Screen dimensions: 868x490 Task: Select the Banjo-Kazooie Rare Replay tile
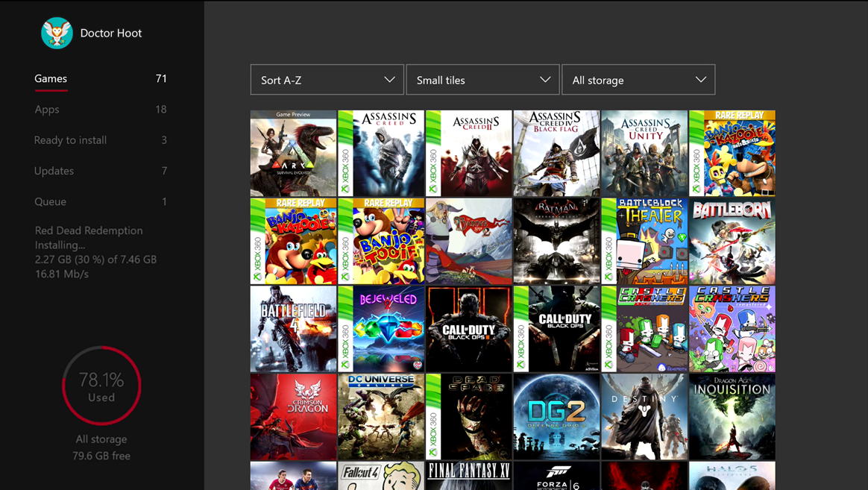[293, 241]
